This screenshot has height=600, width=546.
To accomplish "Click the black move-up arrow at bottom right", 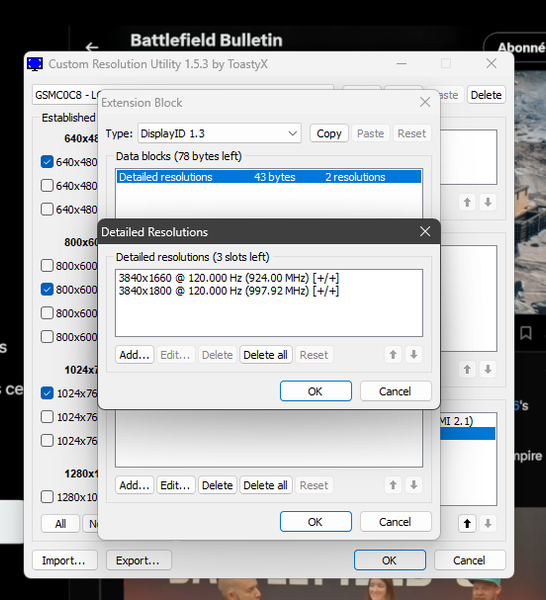I will click(467, 523).
